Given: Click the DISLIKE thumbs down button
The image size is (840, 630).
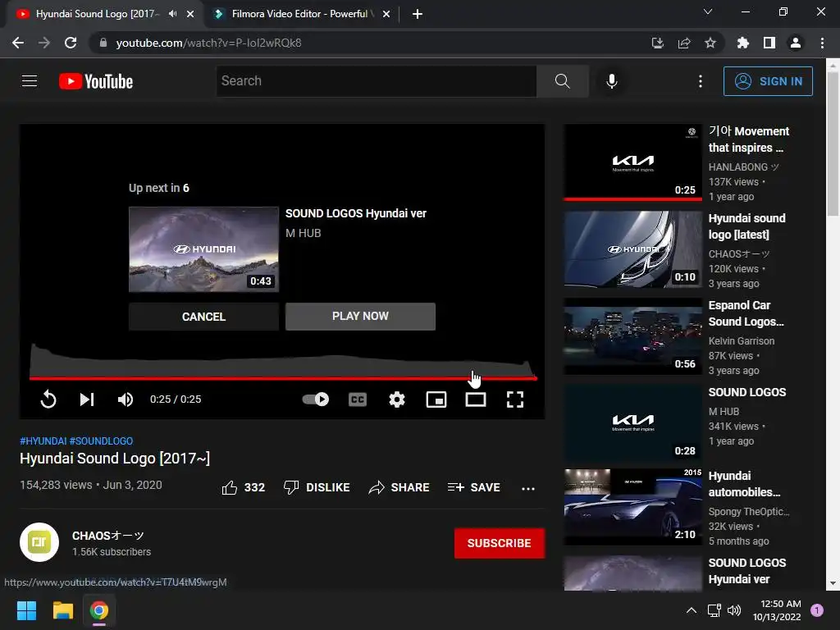Looking at the screenshot, I should coord(317,487).
